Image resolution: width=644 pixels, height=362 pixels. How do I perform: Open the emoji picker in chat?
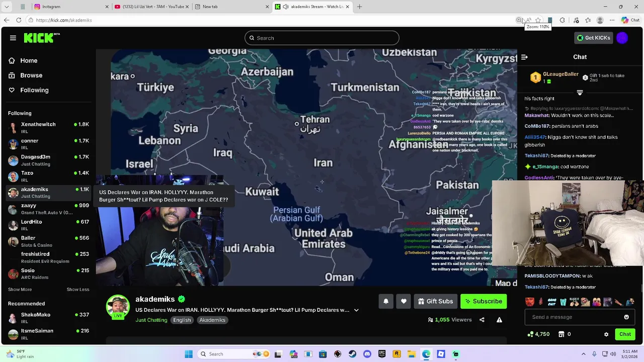click(x=626, y=317)
